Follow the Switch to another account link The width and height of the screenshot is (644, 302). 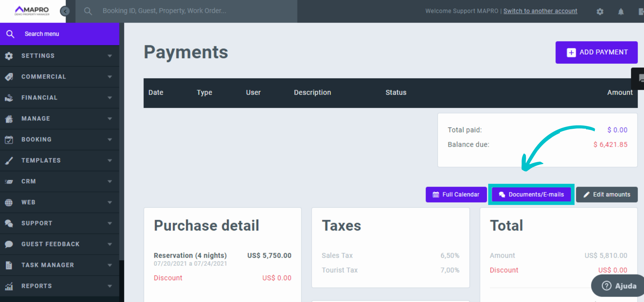point(540,11)
